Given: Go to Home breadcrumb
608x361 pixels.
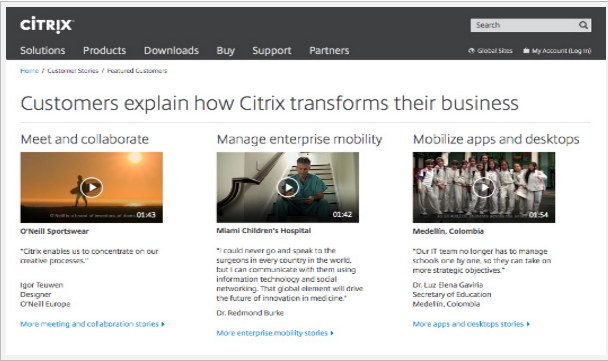Looking at the screenshot, I should pyautogui.click(x=29, y=71).
